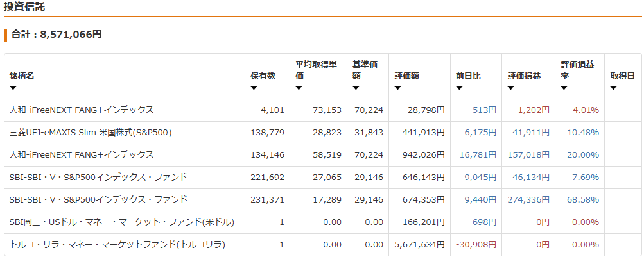
Task: Click the 評価額 value 28,798円
Action: [427, 110]
